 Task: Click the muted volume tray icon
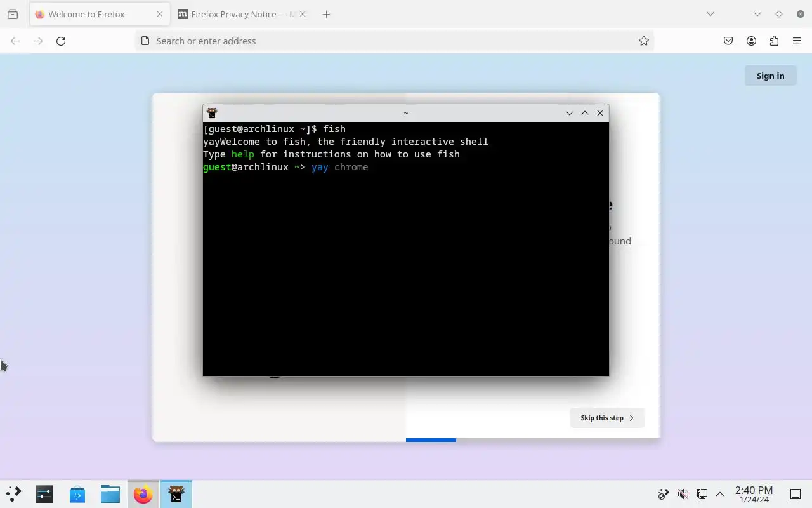[683, 494]
